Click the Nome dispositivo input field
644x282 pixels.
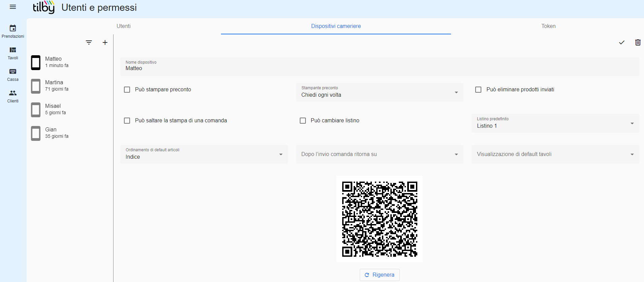click(380, 66)
